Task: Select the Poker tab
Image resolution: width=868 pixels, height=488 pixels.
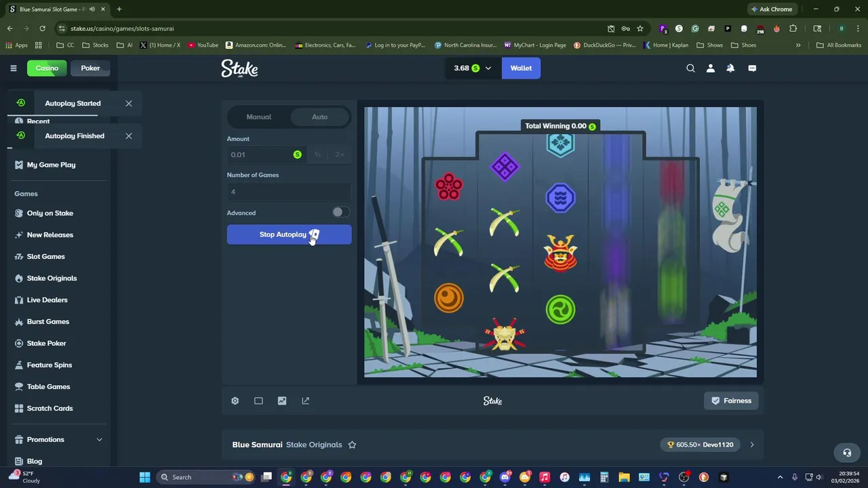Action: (90, 68)
